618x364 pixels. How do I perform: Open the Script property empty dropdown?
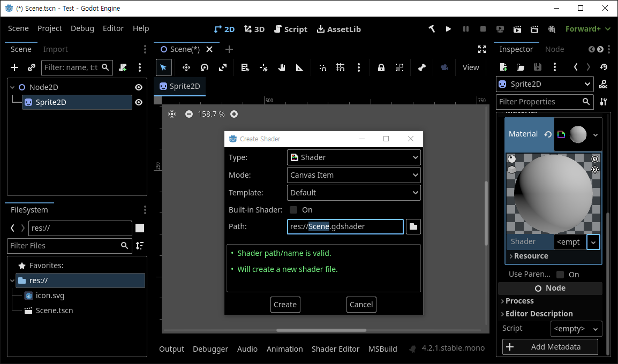click(x=576, y=329)
